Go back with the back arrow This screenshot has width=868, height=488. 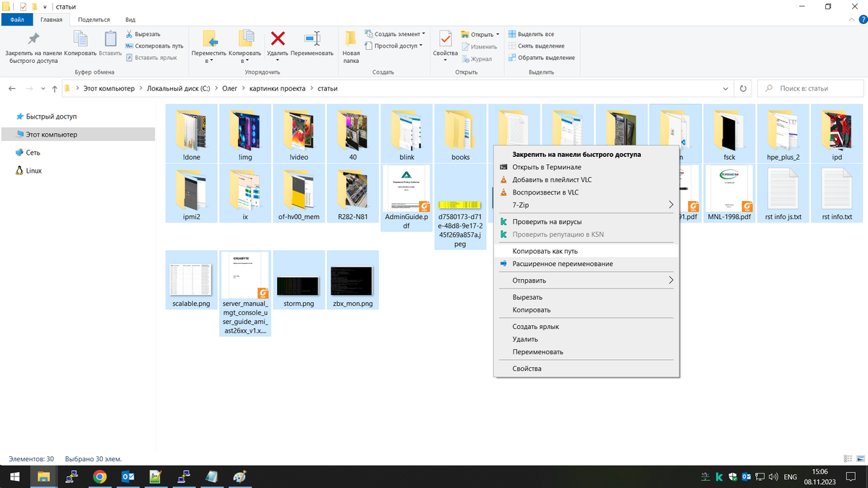point(12,89)
